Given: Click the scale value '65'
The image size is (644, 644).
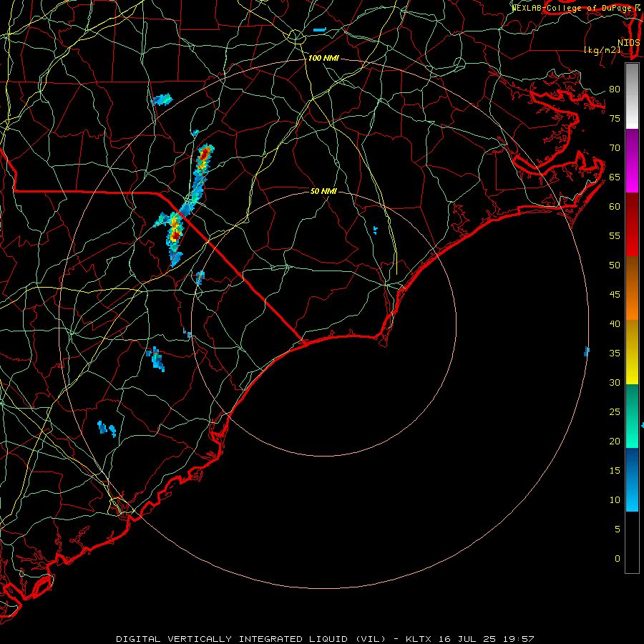Looking at the screenshot, I should 615,177.
